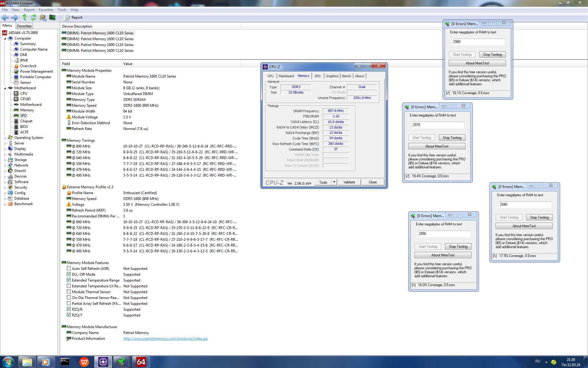Toggle Partial Array Self Refresh checkbox
Image resolution: width=588 pixels, height=368 pixels.
click(69, 303)
